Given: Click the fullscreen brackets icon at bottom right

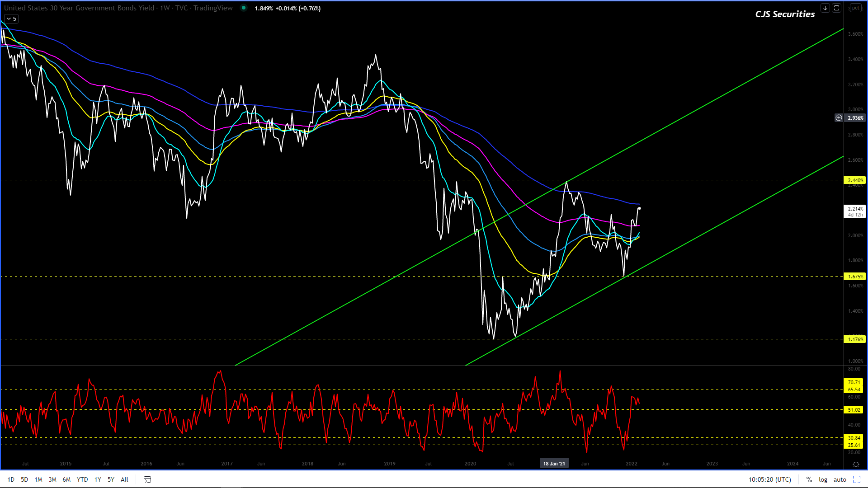Looking at the screenshot, I should click(x=856, y=479).
